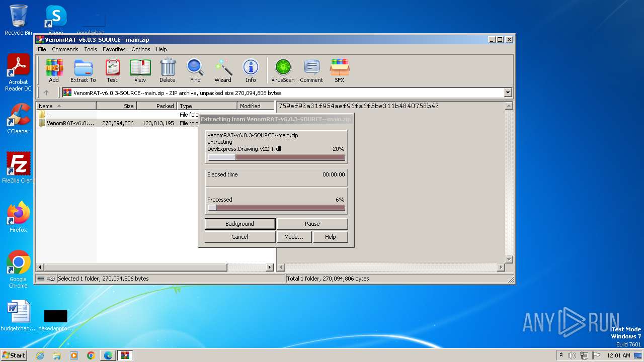Click the SFX toolbar icon
This screenshot has height=362, width=644.
pos(340,70)
